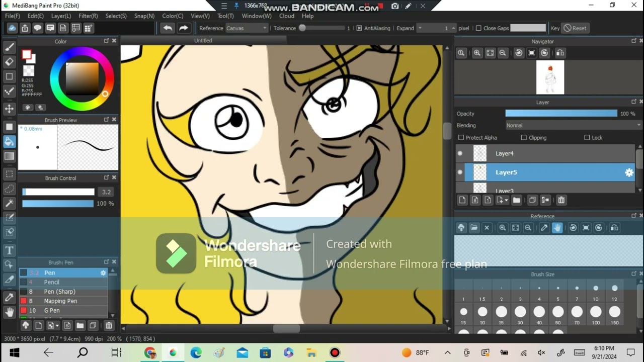Click the Redo arrow button
The width and height of the screenshot is (644, 362).
point(184,28)
